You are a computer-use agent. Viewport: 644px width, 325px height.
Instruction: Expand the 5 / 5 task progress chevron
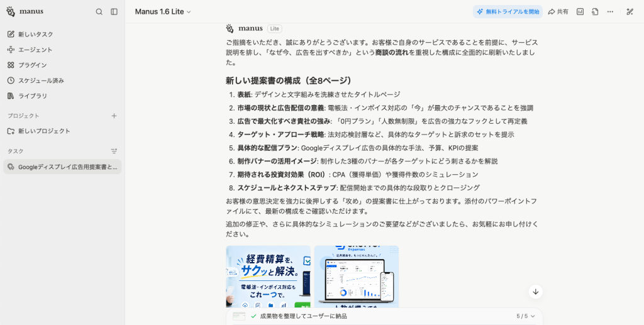coord(533,316)
